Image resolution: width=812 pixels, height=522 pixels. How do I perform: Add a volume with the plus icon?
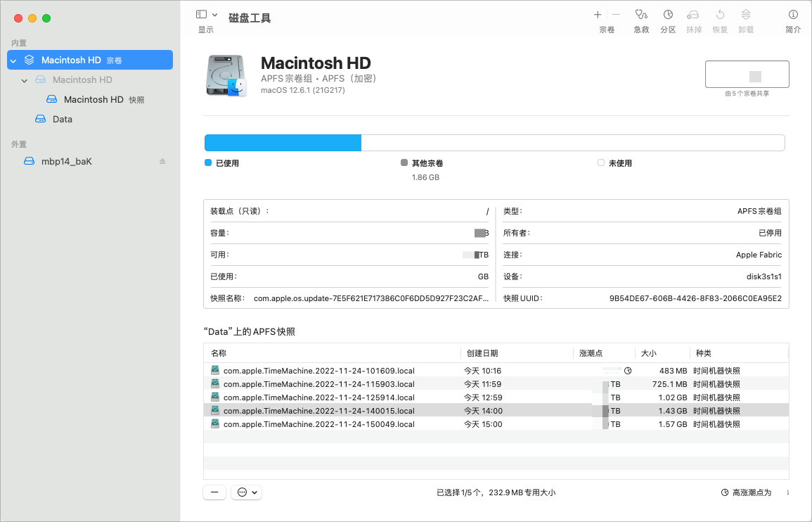(598, 15)
